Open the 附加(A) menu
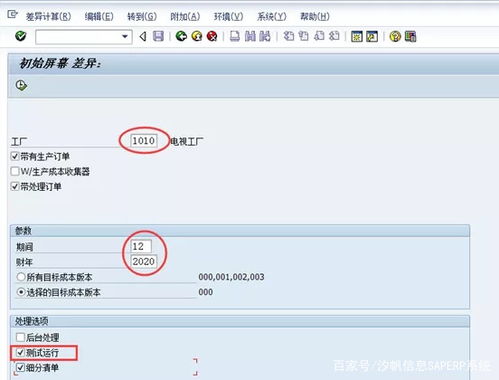 click(185, 16)
